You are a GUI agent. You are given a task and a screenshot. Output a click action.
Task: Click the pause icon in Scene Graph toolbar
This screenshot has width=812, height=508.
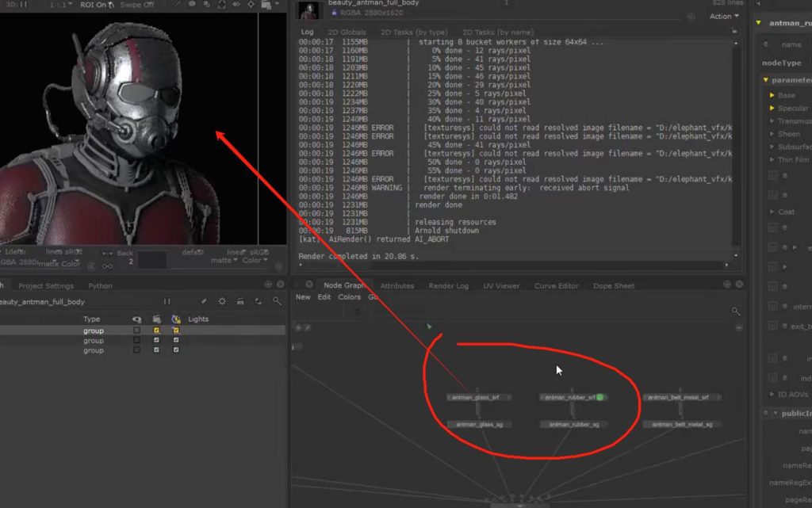[x=167, y=302]
